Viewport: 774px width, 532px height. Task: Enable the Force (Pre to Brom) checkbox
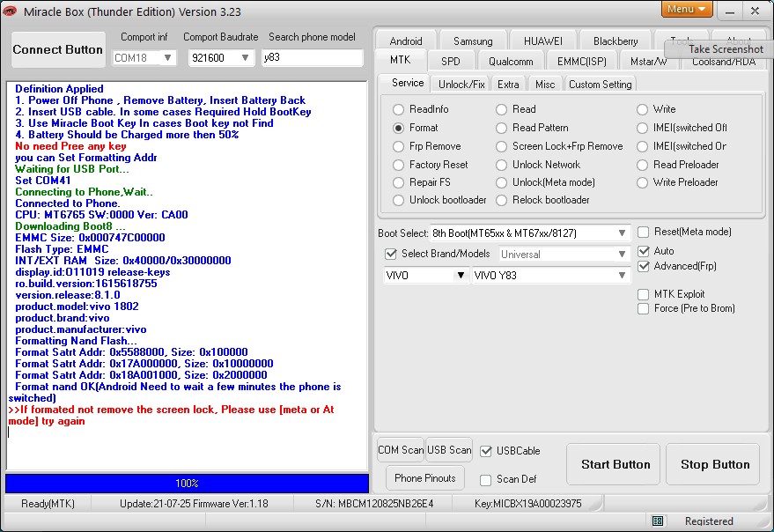[x=643, y=309]
